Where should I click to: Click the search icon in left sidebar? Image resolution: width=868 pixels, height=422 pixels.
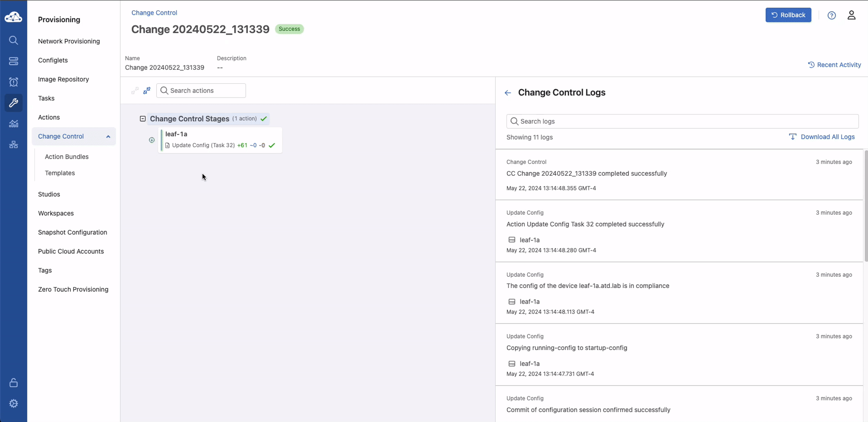click(x=13, y=40)
